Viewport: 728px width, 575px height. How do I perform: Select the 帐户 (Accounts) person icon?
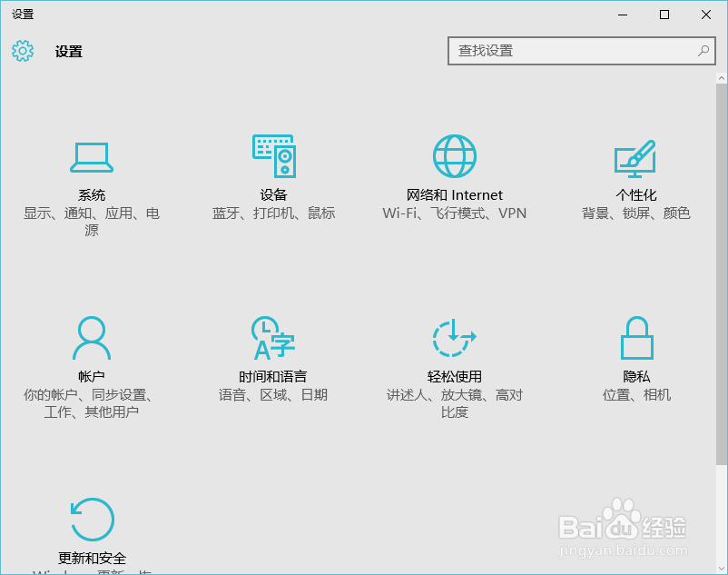91,338
